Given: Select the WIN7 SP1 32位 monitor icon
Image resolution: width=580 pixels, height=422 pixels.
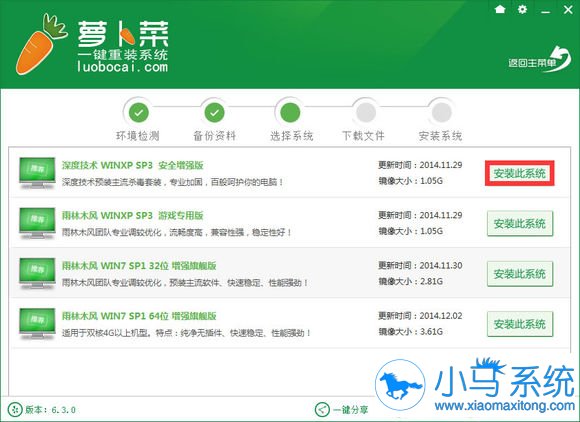Looking at the screenshot, I should [x=37, y=273].
